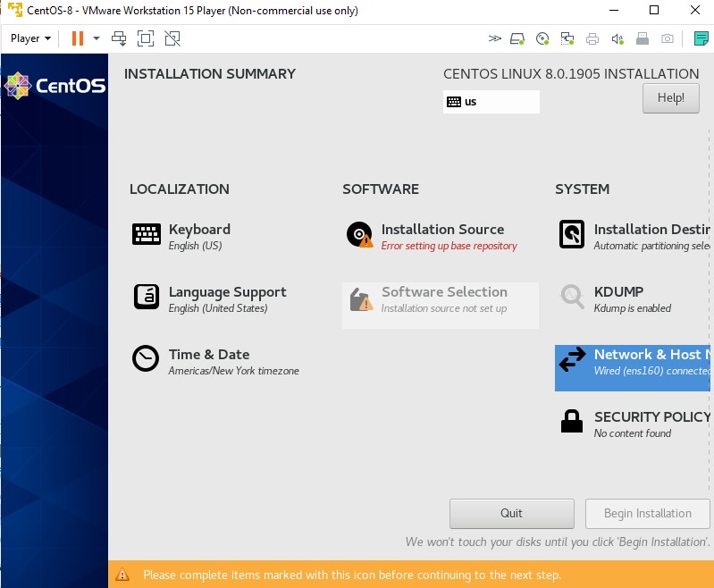Click the CentOS logo in sidebar

(x=55, y=86)
